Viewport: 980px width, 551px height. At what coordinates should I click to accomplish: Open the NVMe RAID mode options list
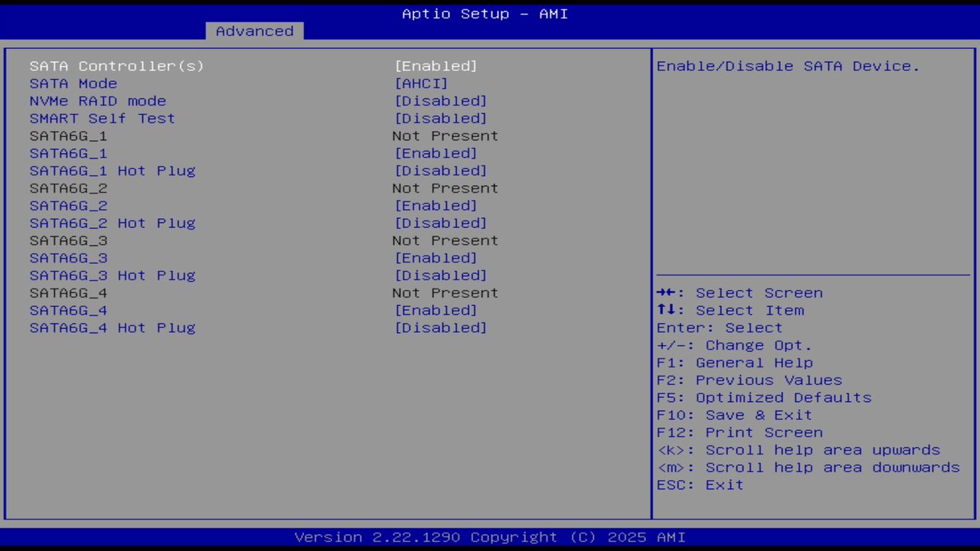pos(441,100)
